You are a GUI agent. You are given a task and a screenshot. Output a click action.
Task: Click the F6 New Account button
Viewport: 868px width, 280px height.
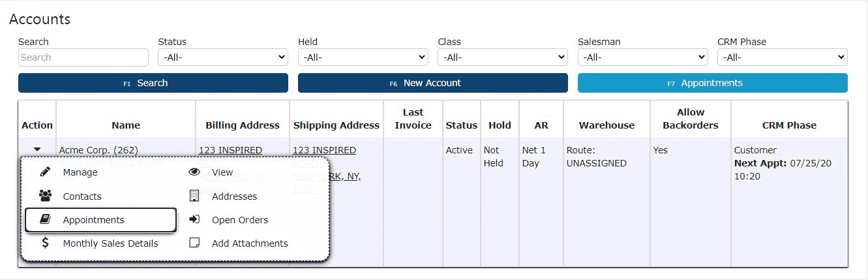433,83
